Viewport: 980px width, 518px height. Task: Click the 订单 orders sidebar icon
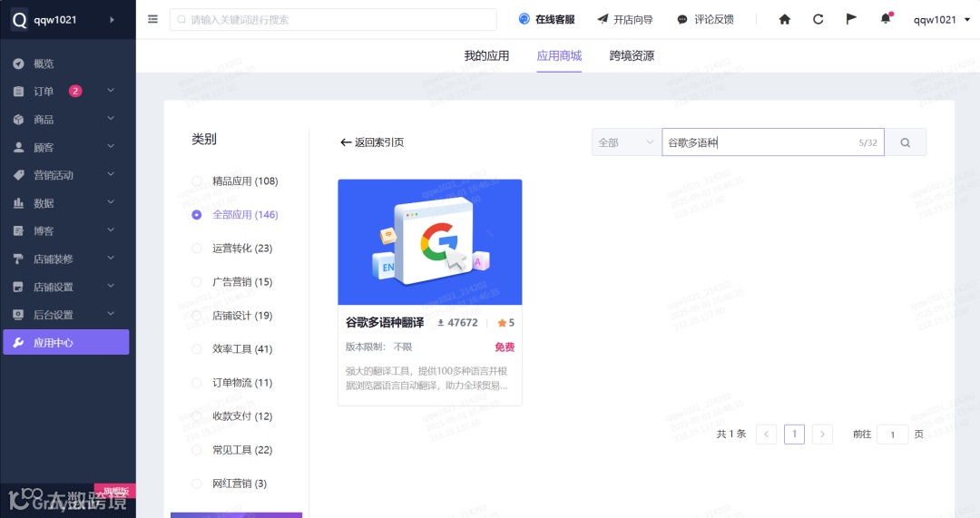coord(19,92)
